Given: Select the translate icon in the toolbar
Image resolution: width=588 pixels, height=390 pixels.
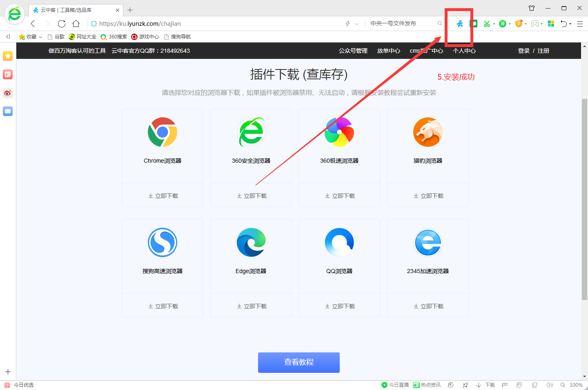Looking at the screenshot, I should coord(503,23).
